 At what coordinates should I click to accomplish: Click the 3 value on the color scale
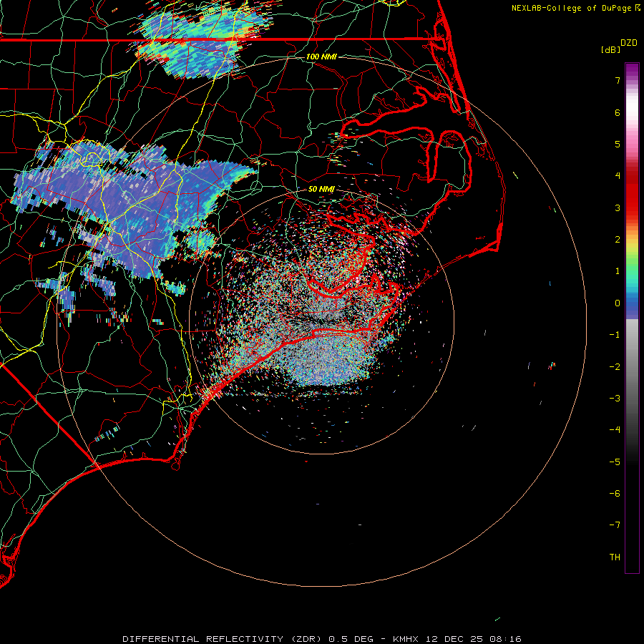click(618, 208)
